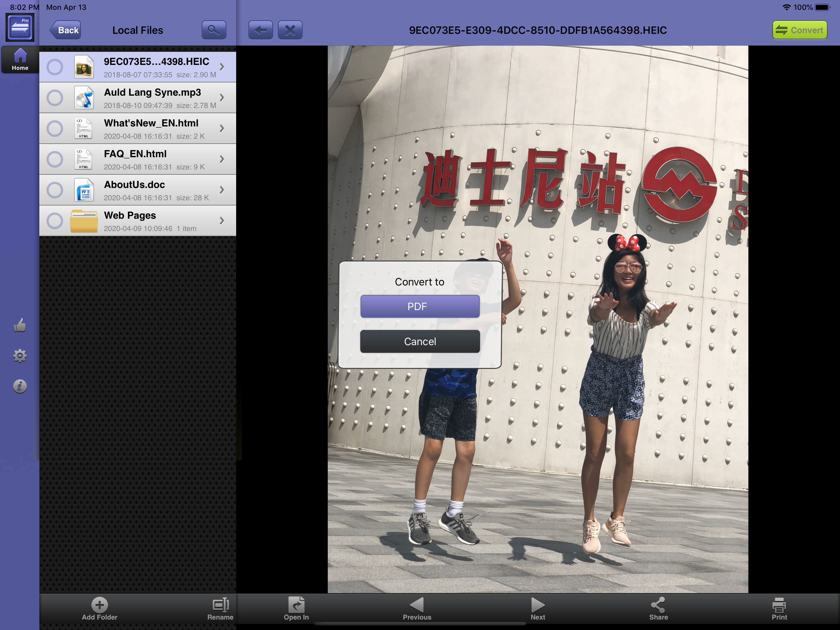
Task: Tap the Print icon
Action: [779, 608]
